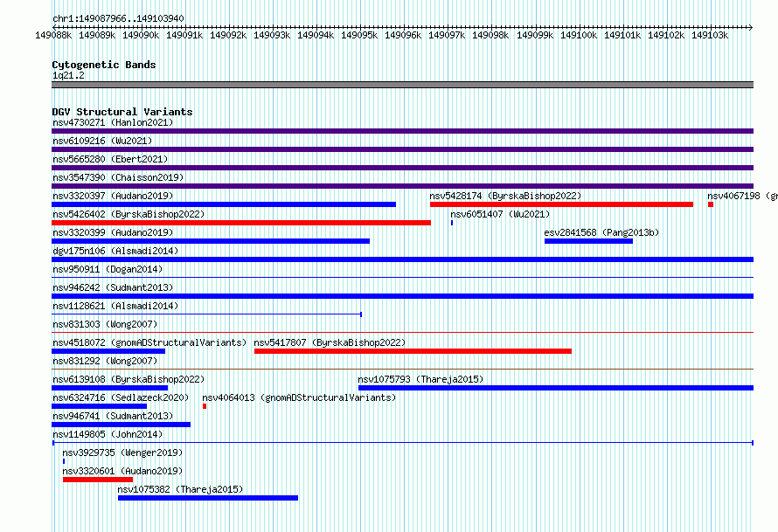
Task: Open the nsv831303 (Wong2007) label
Action: tap(105, 324)
